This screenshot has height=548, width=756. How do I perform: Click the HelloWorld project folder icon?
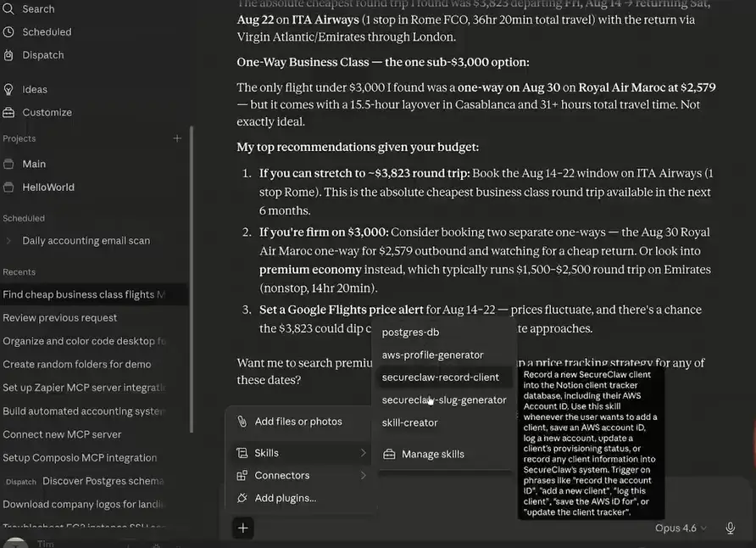click(x=8, y=187)
